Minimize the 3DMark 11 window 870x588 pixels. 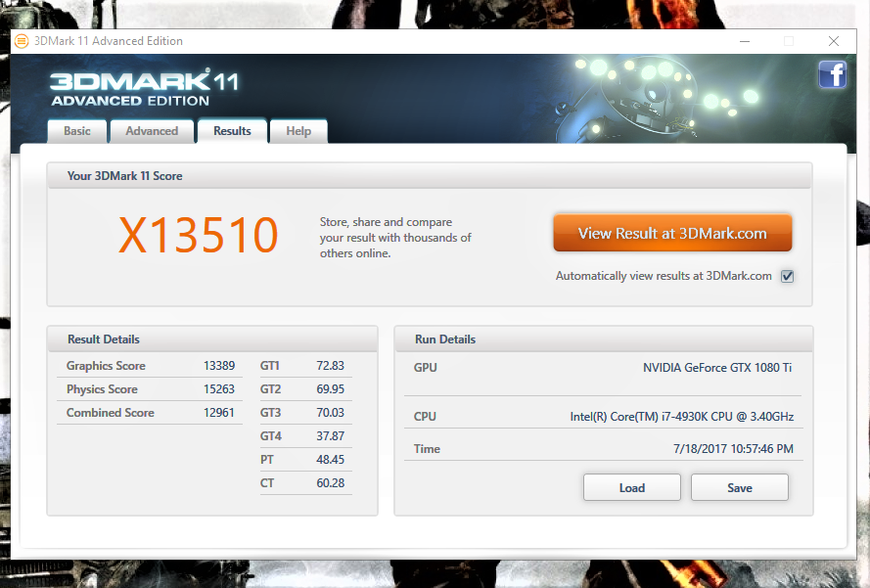point(745,41)
